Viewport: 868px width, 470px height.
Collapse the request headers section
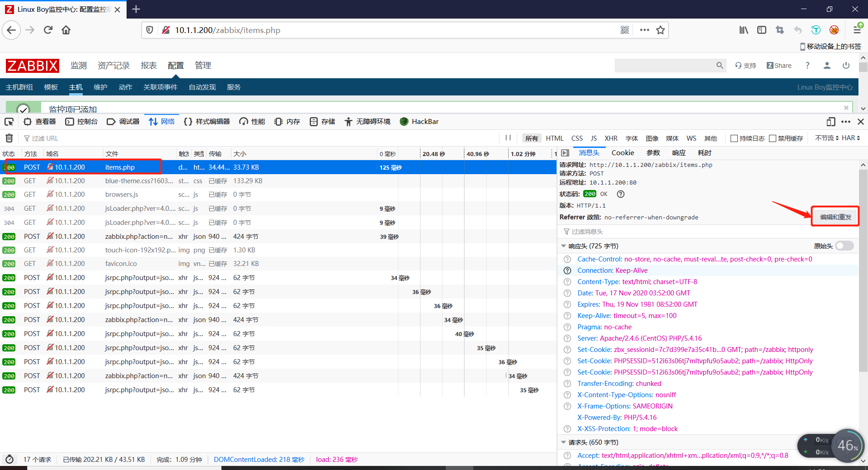pyautogui.click(x=563, y=442)
